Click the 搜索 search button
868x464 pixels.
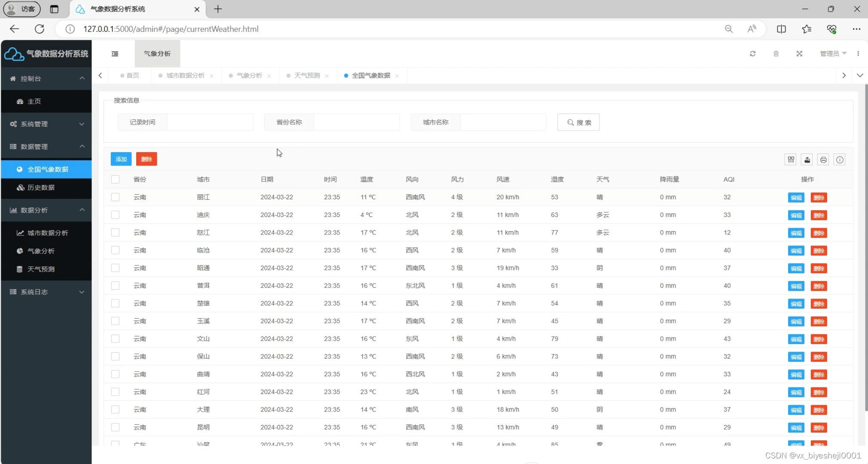click(578, 122)
